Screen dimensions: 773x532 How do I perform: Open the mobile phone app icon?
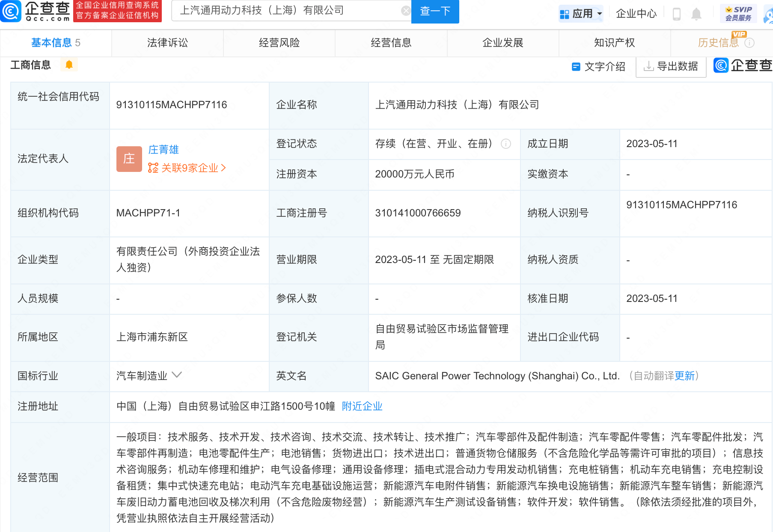coord(677,14)
